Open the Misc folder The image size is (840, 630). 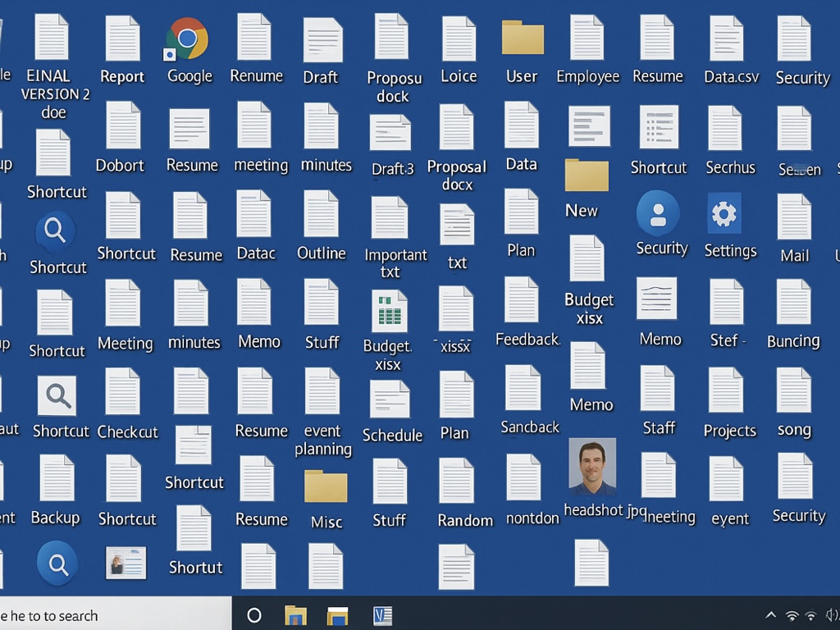tap(326, 486)
